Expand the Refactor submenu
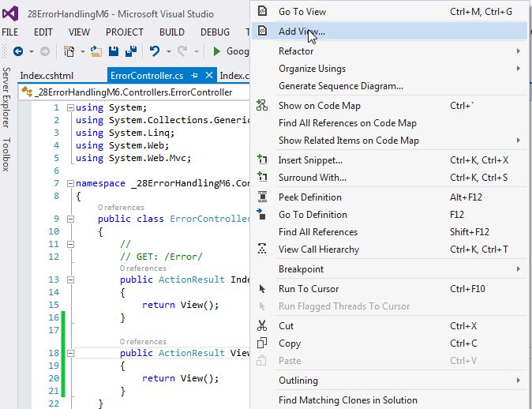This screenshot has width=532, height=409. [389, 51]
